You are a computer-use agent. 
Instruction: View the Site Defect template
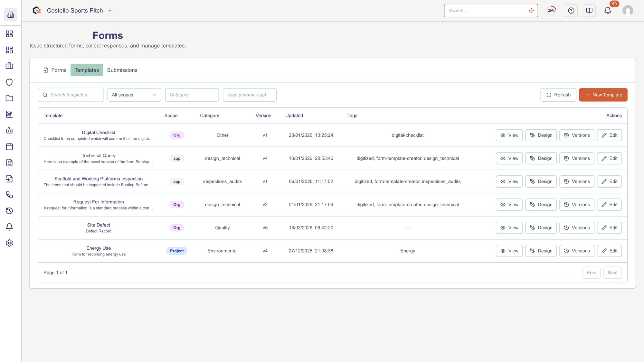point(509,227)
